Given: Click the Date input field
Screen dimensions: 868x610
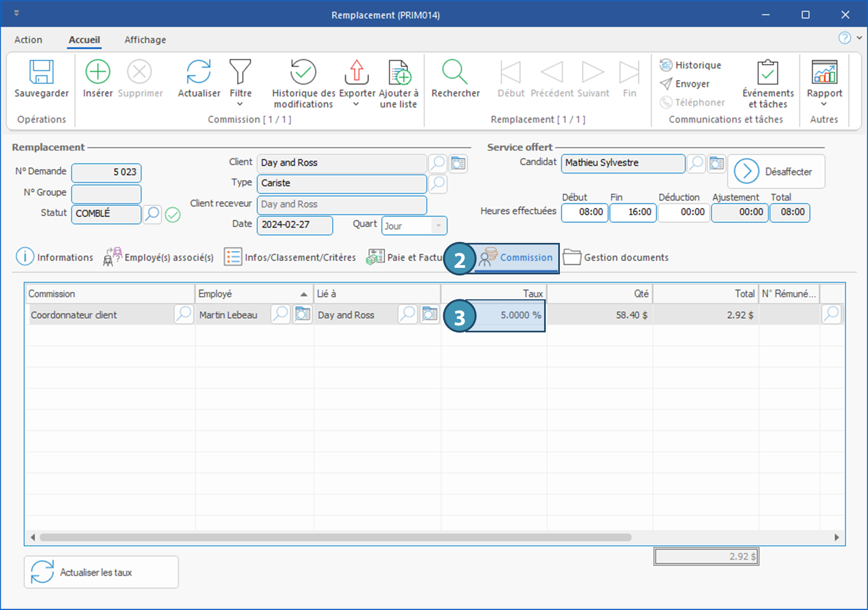Looking at the screenshot, I should (x=295, y=225).
